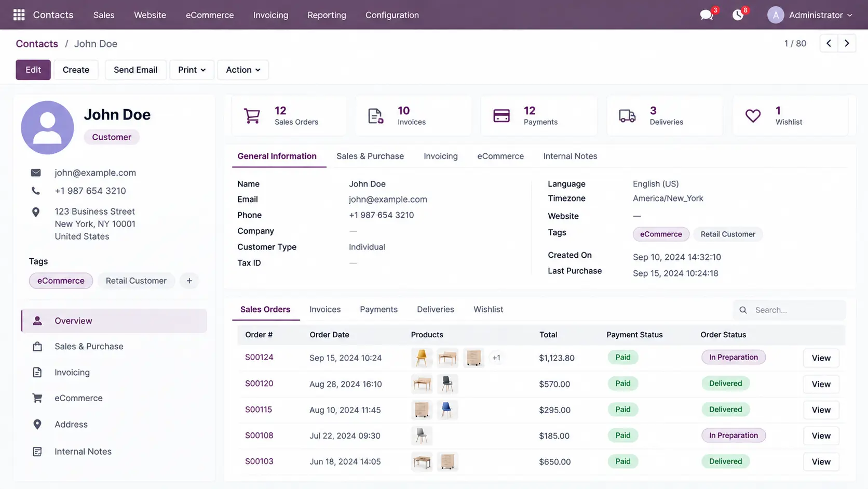Click the Contacts breadcrumb link
Screen dimensions: 868x489
click(x=37, y=44)
